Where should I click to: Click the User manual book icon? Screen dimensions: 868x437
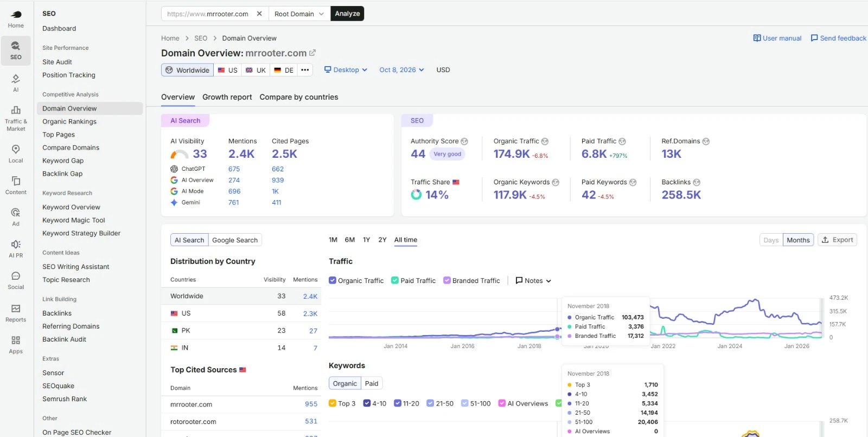tap(757, 38)
